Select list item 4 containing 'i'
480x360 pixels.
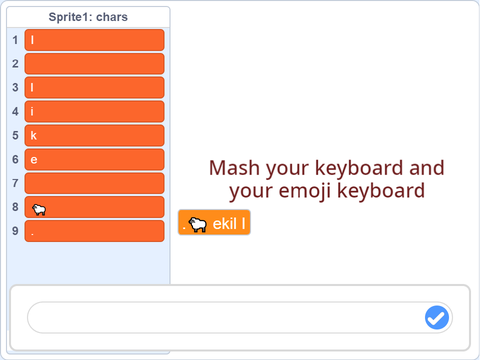(94, 112)
